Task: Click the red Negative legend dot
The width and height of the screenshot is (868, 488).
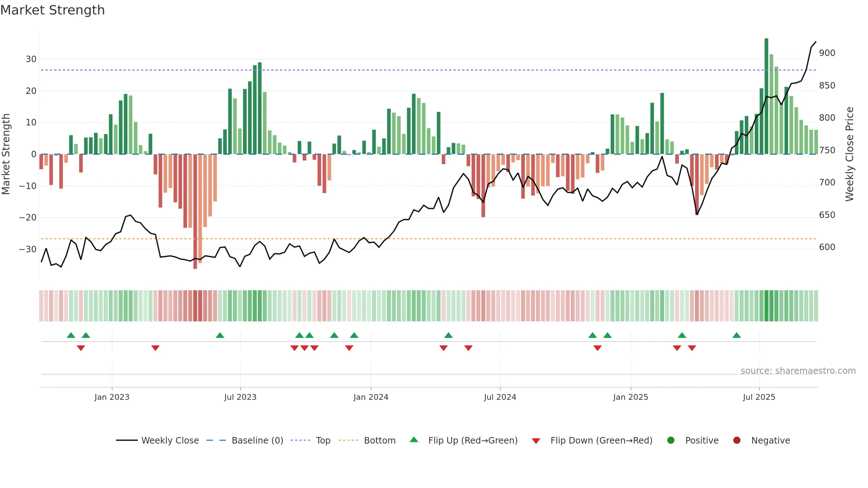Action: (737, 440)
